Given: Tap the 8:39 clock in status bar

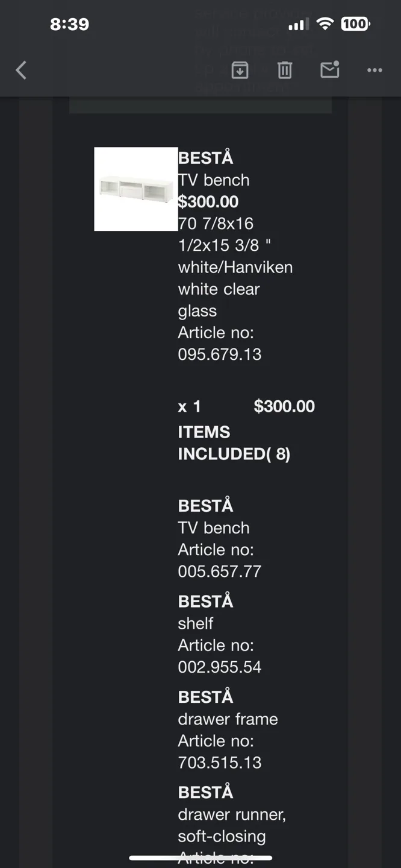Looking at the screenshot, I should tap(69, 24).
